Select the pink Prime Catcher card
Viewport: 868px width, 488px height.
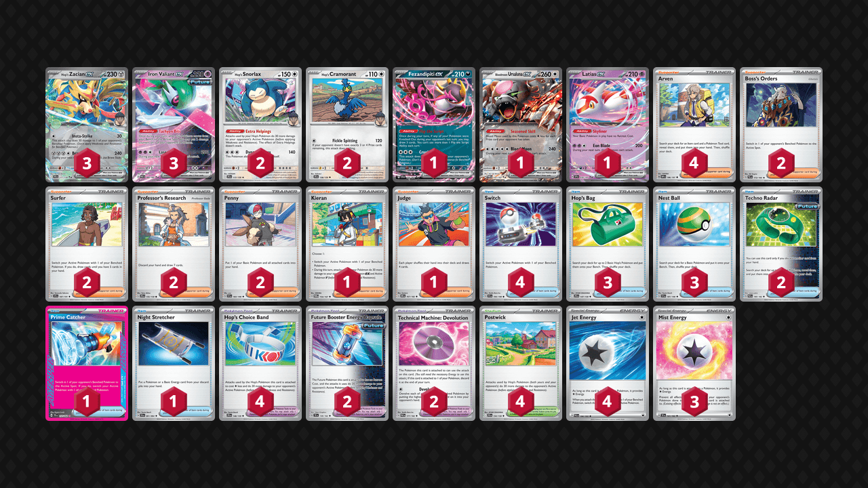[x=87, y=363]
